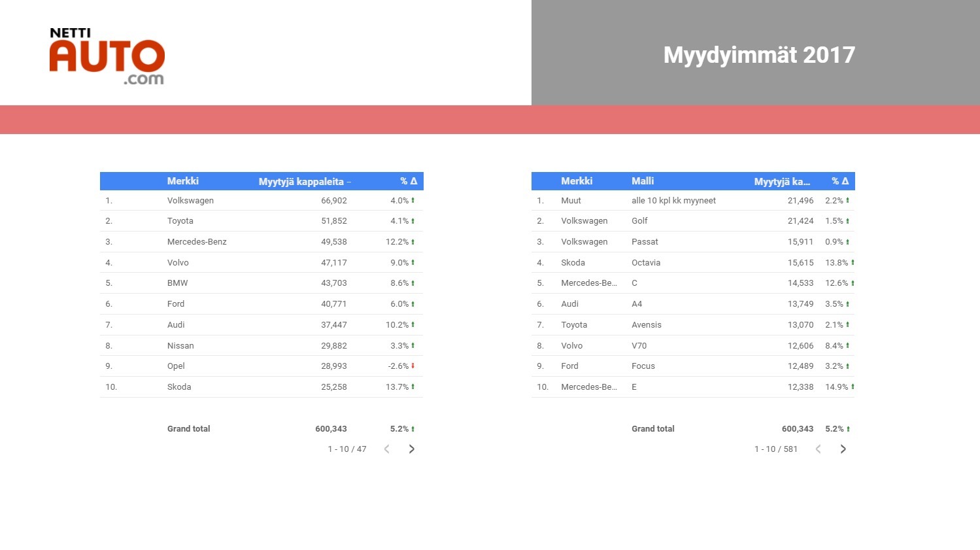Go to previous page of brand table
This screenshot has height=550, width=980.
pos(387,449)
